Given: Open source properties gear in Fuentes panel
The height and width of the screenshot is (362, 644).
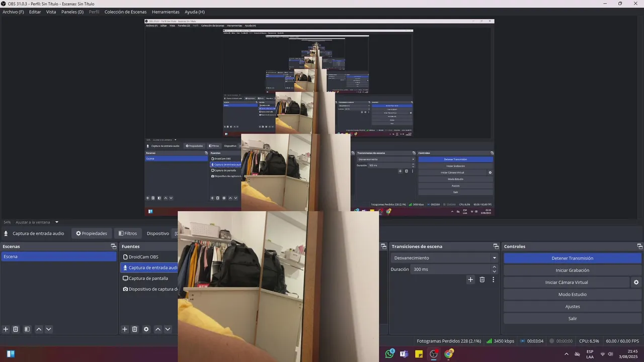Looking at the screenshot, I should (x=146, y=329).
